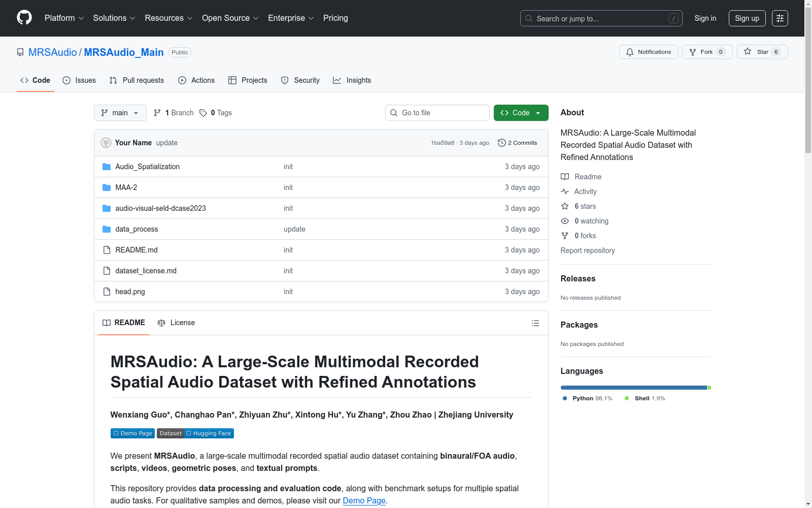Click the Releases heading link
Image resolution: width=812 pixels, height=508 pixels.
pyautogui.click(x=578, y=278)
